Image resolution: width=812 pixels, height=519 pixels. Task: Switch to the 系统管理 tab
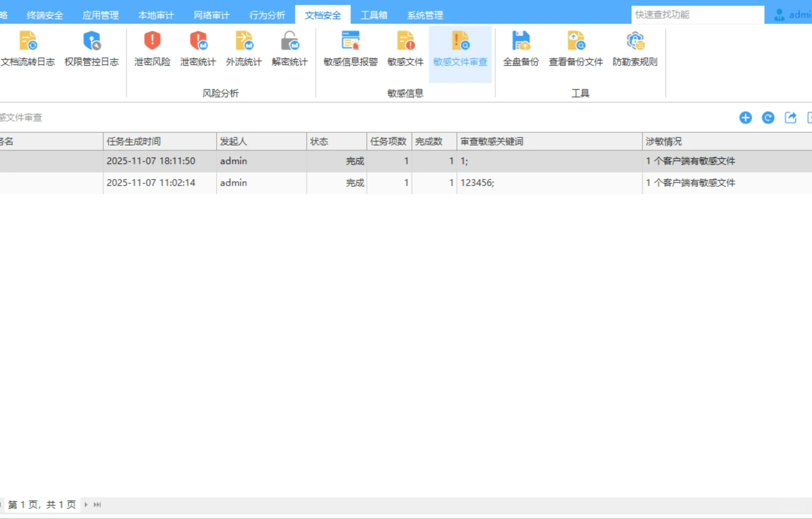(x=424, y=15)
